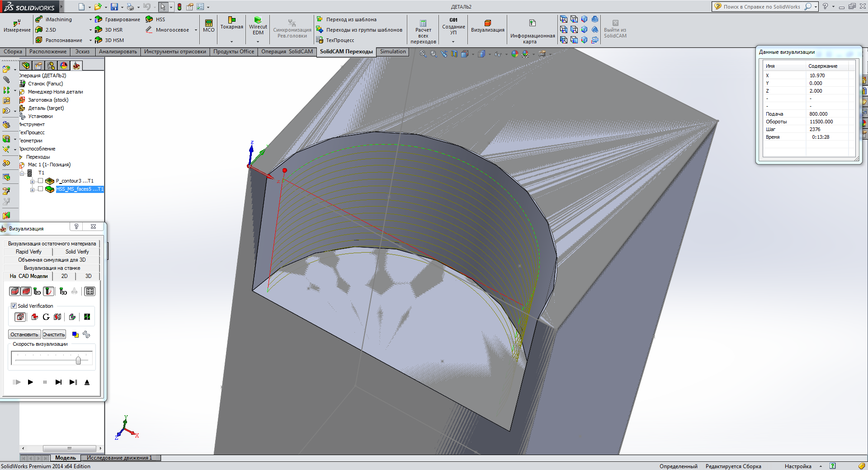Open the Визуализация simulation command

pyautogui.click(x=488, y=26)
